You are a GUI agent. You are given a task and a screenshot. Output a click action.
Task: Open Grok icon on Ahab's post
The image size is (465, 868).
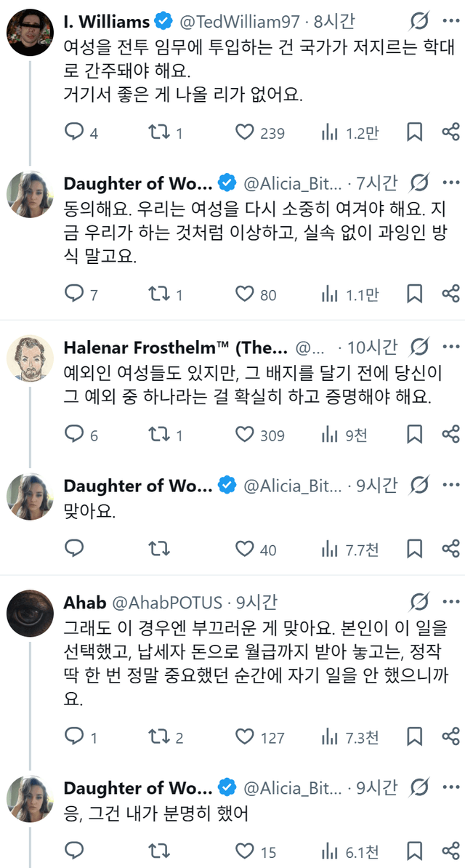click(x=419, y=603)
